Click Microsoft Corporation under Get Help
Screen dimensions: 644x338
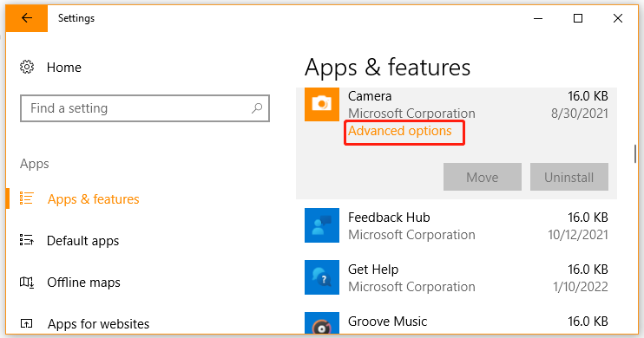tap(411, 287)
